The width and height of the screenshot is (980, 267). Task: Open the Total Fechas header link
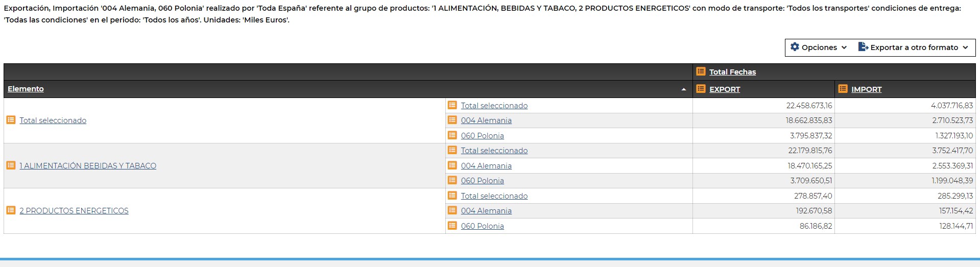click(x=732, y=72)
